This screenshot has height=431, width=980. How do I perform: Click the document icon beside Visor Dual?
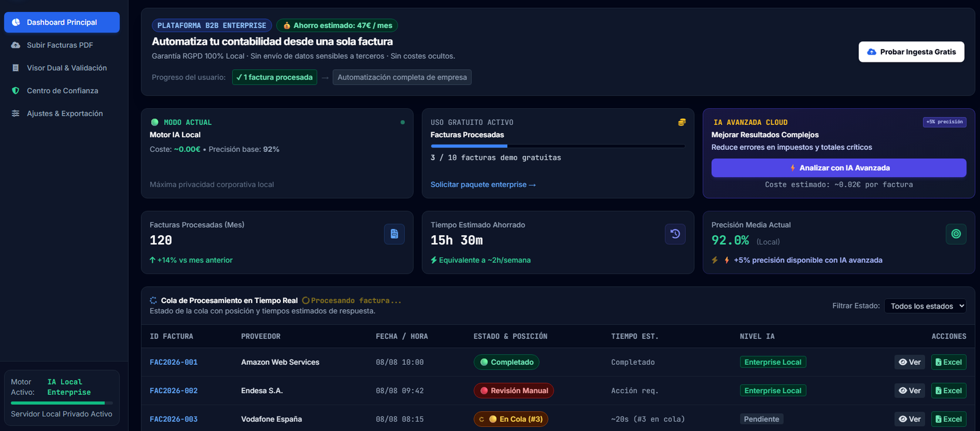[x=16, y=68]
